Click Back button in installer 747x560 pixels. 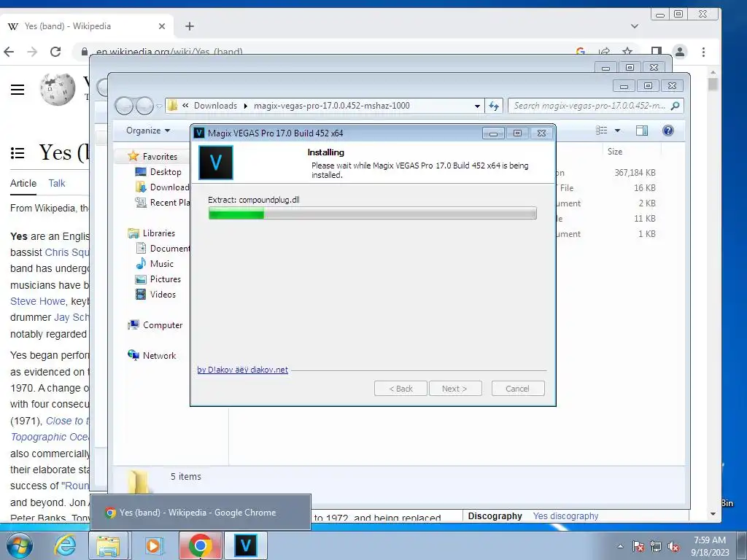[400, 389]
